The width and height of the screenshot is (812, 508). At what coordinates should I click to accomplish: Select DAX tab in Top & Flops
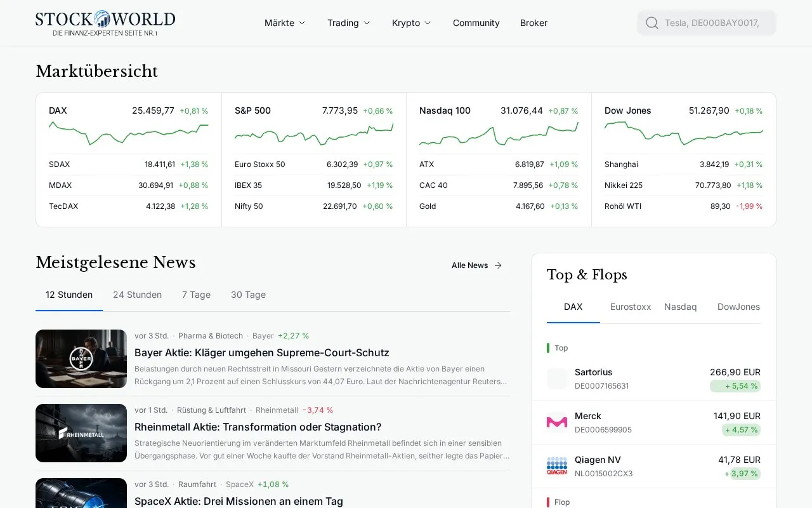[x=573, y=307]
